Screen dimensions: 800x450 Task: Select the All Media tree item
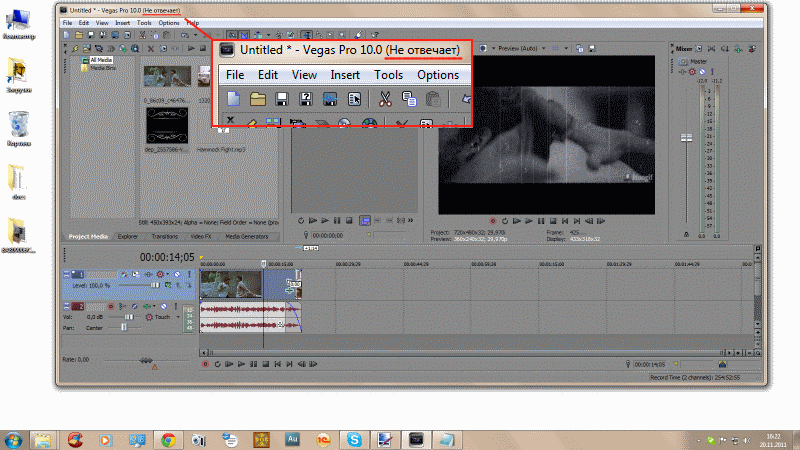point(101,60)
